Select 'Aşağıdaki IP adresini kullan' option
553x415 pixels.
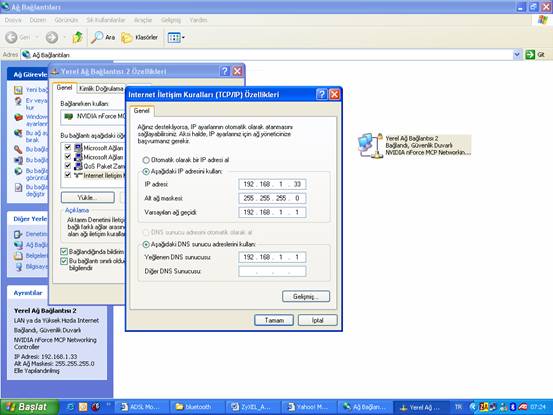(146, 172)
